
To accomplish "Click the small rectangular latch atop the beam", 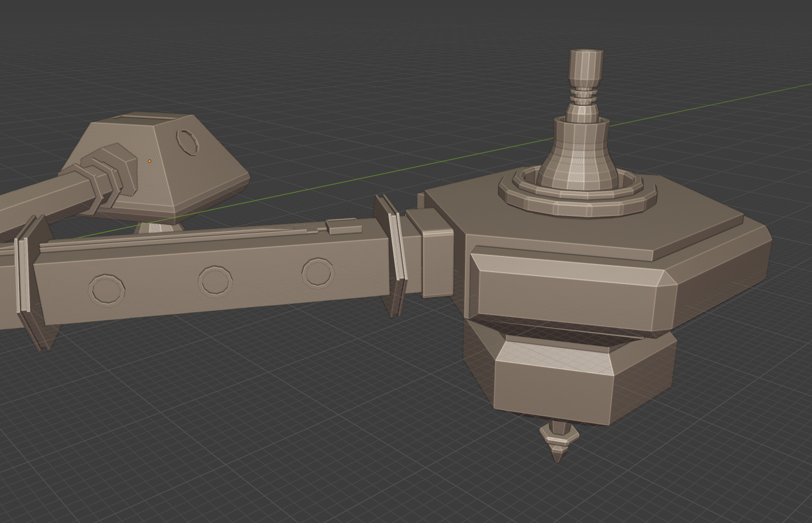I will [x=343, y=226].
